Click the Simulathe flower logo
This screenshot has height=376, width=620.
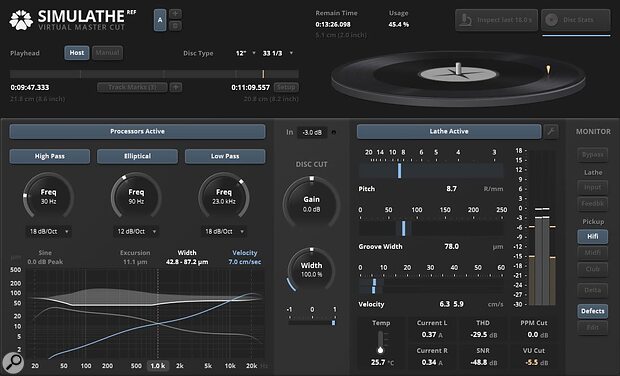pos(21,20)
